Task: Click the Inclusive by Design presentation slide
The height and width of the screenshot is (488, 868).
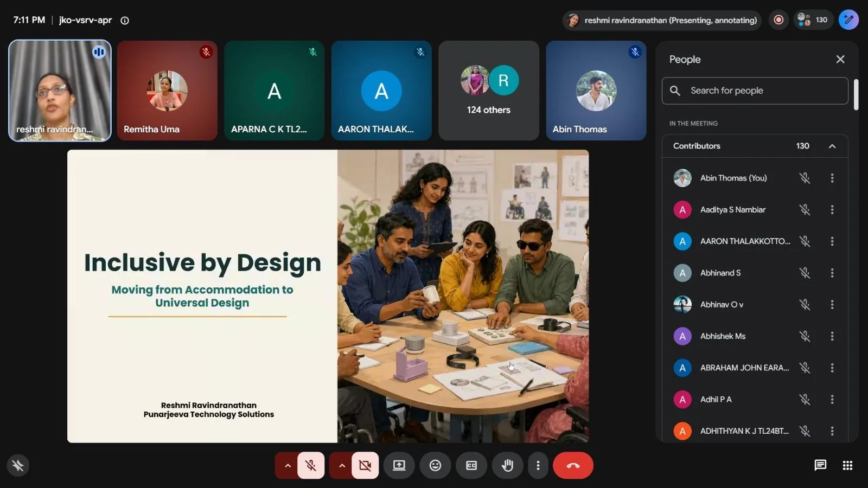Action: coord(328,296)
